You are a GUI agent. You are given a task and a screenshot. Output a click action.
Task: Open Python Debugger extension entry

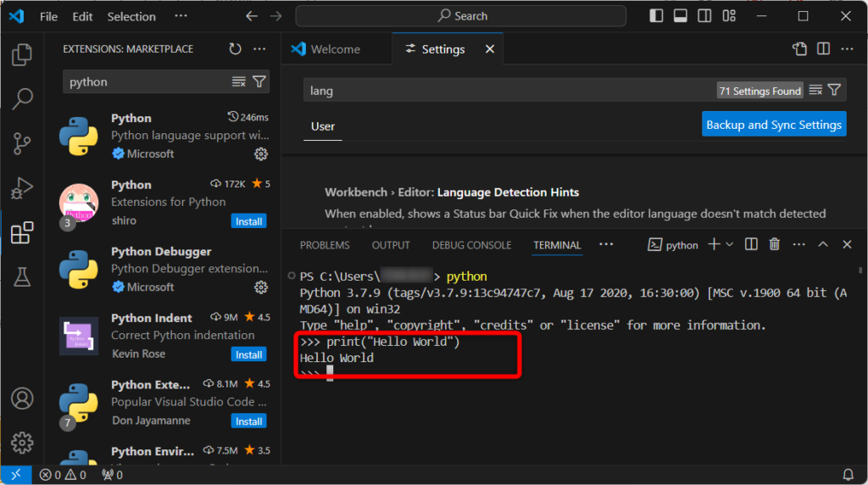[164, 269]
